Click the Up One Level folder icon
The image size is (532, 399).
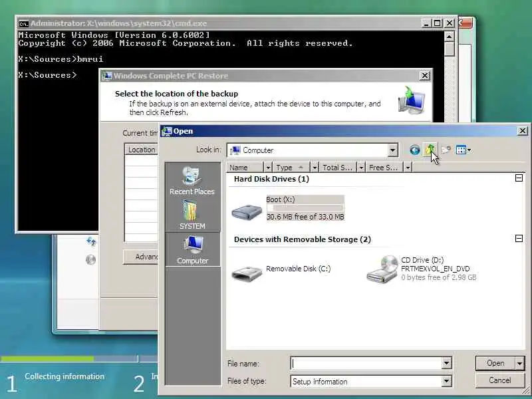[x=430, y=150]
